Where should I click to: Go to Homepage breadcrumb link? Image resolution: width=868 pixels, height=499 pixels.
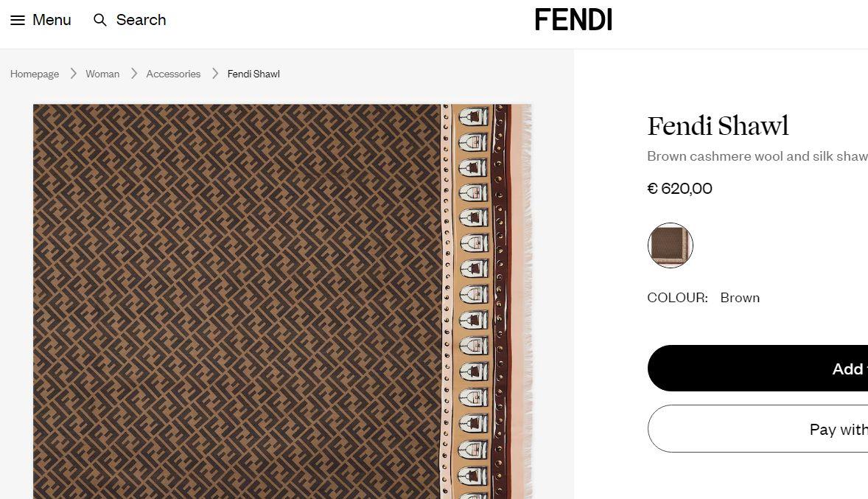tap(35, 74)
